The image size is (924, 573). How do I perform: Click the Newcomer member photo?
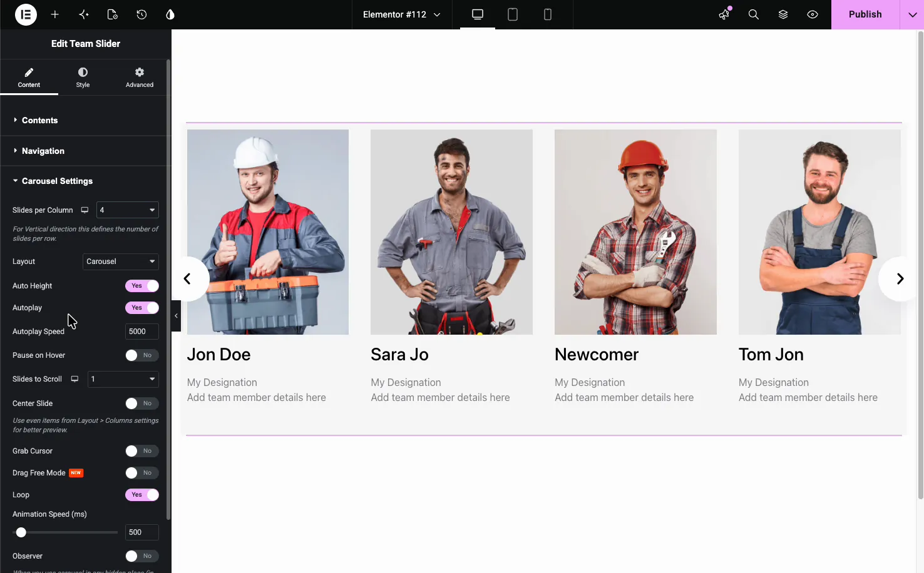pyautogui.click(x=635, y=232)
